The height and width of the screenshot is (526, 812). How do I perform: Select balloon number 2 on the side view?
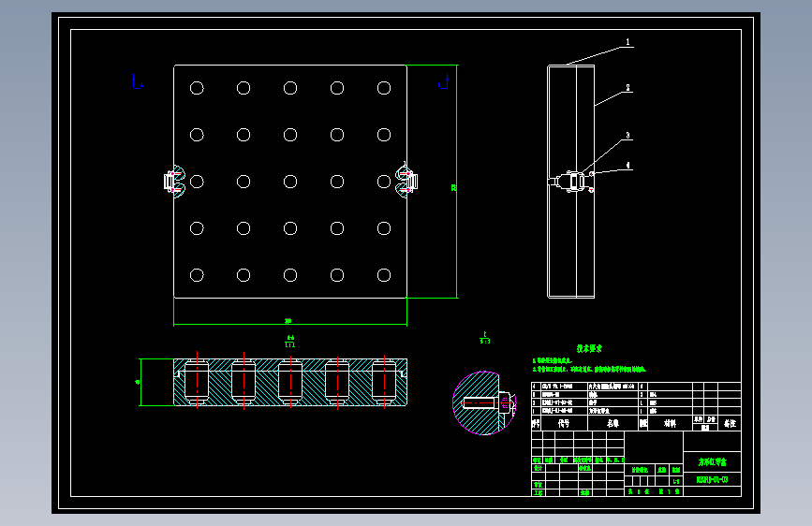pyautogui.click(x=627, y=88)
